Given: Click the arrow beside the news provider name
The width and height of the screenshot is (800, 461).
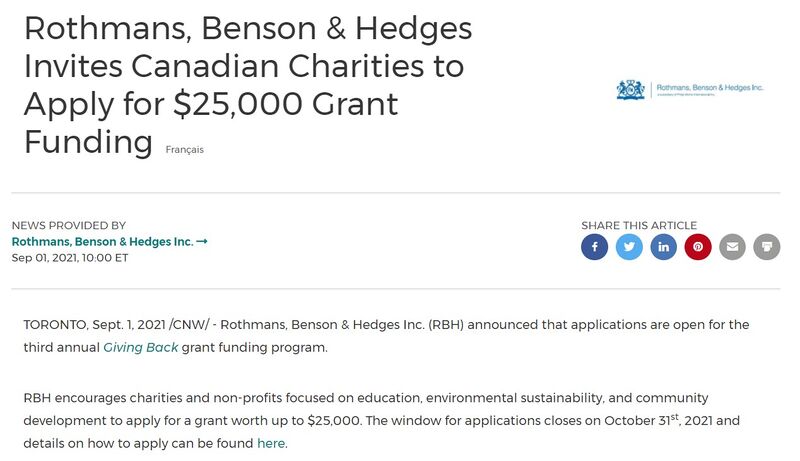Looking at the screenshot, I should 202,241.
